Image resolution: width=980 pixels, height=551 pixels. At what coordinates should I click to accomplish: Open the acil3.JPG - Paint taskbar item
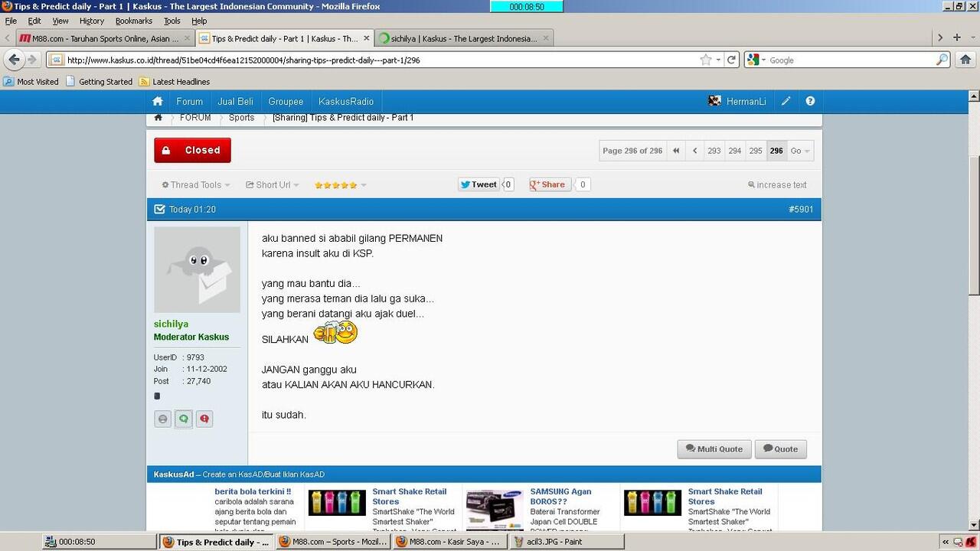pos(567,542)
